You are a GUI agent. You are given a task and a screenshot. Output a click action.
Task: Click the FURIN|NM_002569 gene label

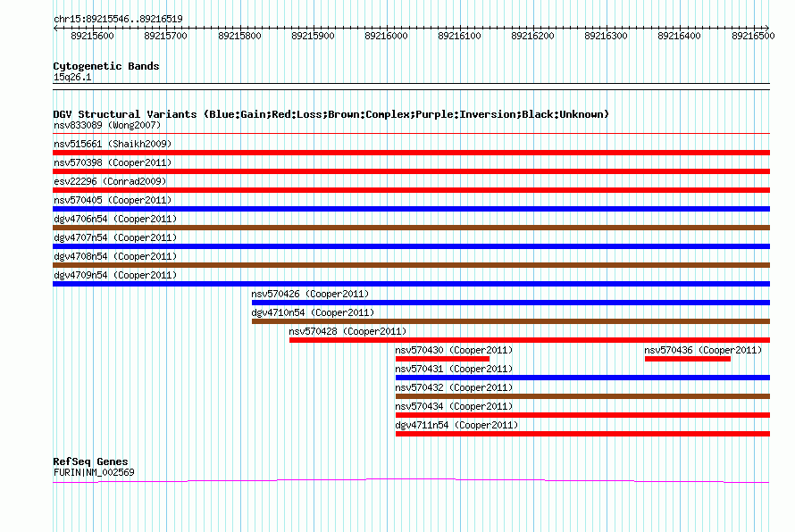click(94, 473)
